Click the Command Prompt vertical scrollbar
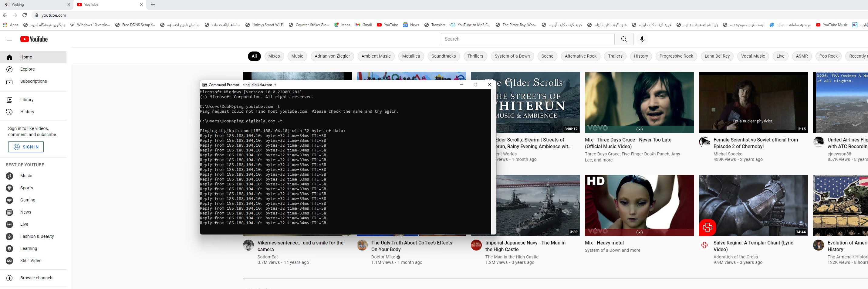Screen dimensions: 868x289 pos(494,161)
